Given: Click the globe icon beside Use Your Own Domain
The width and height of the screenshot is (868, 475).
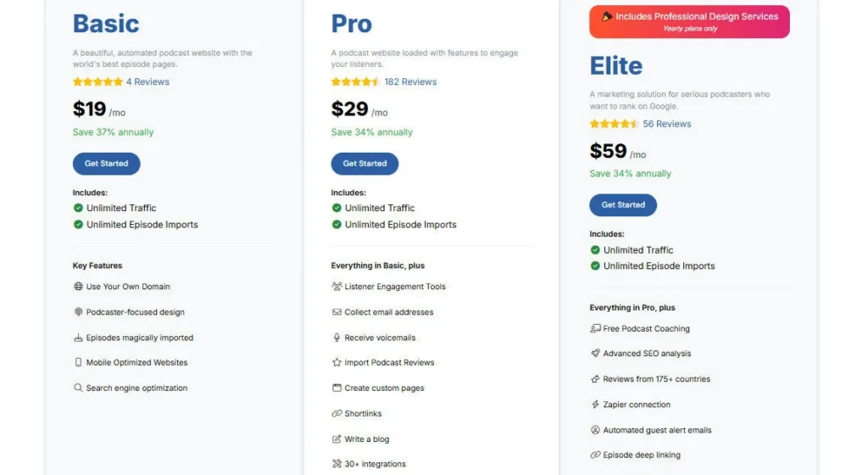Looking at the screenshot, I should pyautogui.click(x=78, y=287).
